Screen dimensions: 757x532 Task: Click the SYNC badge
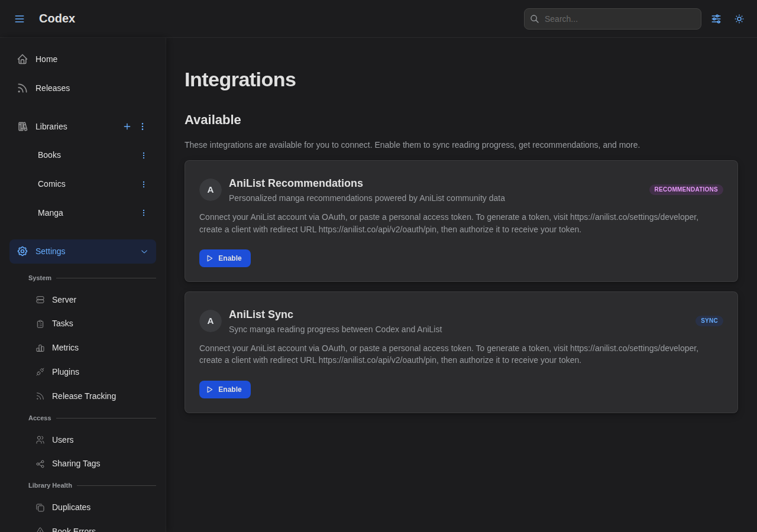coord(709,321)
